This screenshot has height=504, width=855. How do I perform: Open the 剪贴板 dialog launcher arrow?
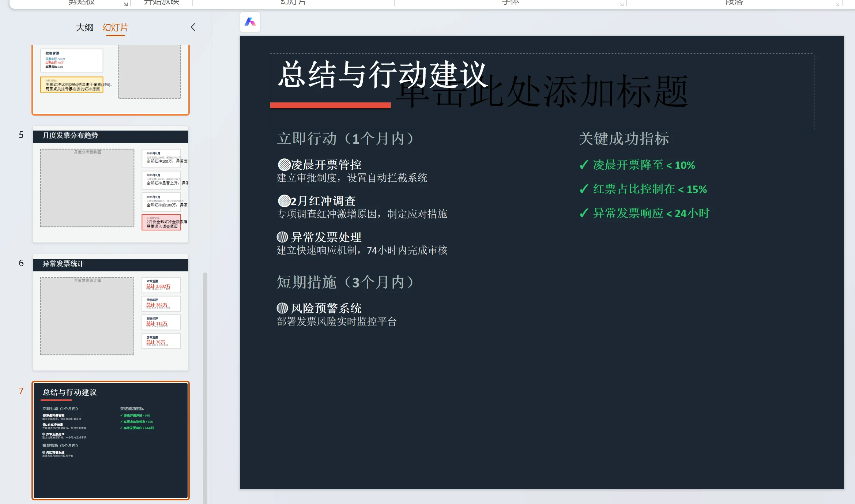tap(126, 4)
